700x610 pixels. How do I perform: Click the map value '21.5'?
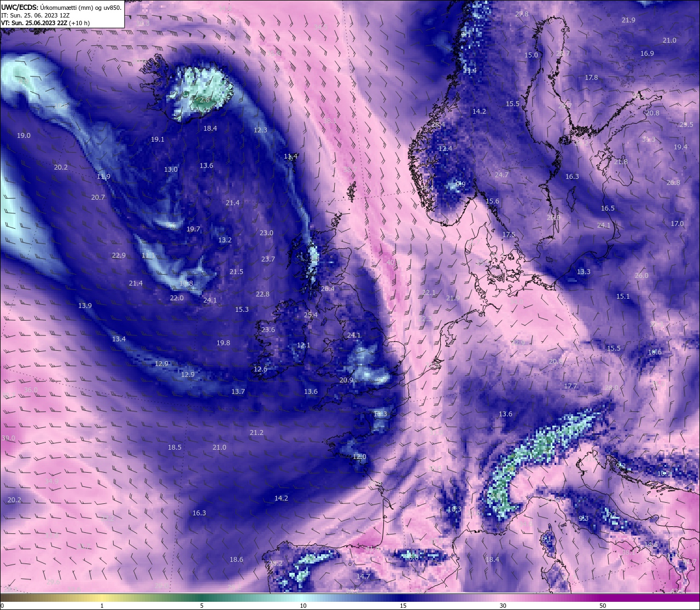(x=236, y=271)
